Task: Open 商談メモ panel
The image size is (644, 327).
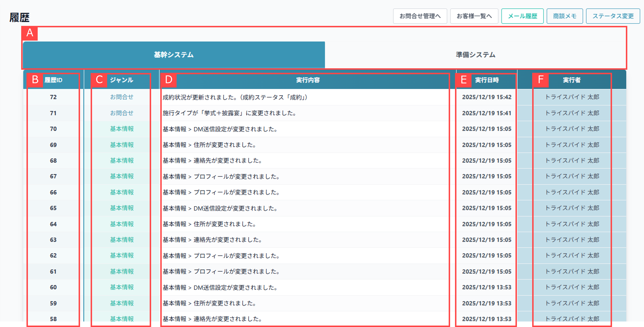Action: [x=565, y=16]
